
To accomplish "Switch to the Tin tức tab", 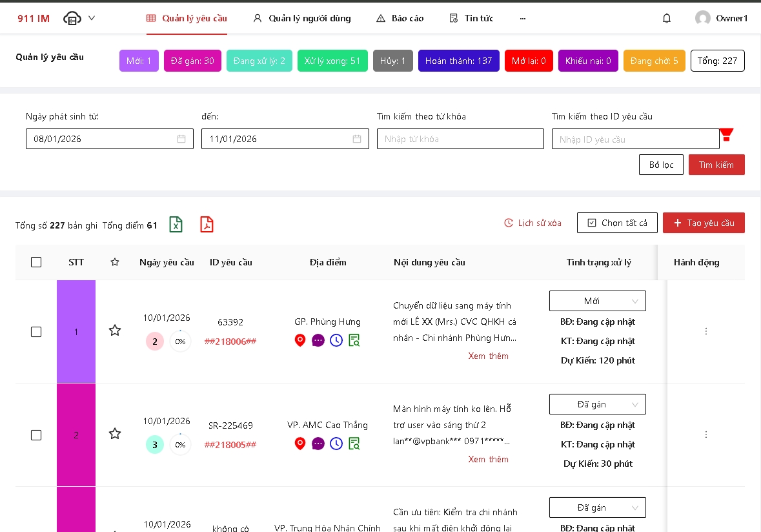I will [471, 19].
